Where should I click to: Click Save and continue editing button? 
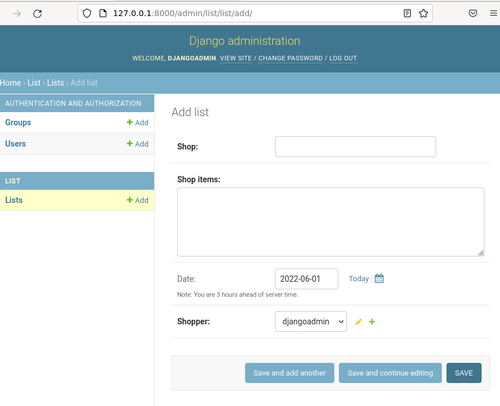390,373
